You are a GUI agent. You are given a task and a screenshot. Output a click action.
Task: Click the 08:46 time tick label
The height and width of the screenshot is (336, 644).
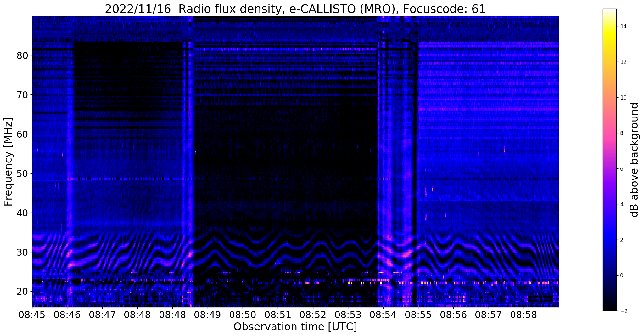[67, 315]
